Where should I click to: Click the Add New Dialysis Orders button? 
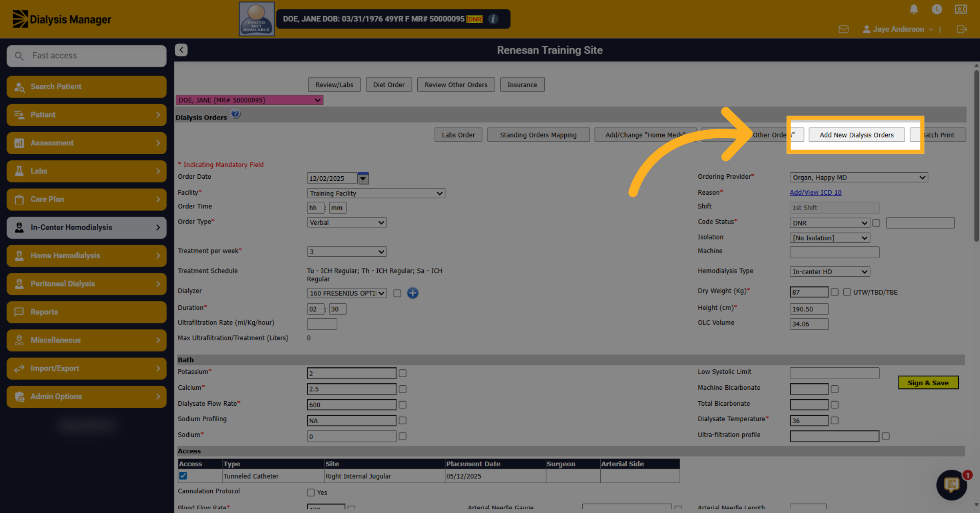click(857, 135)
